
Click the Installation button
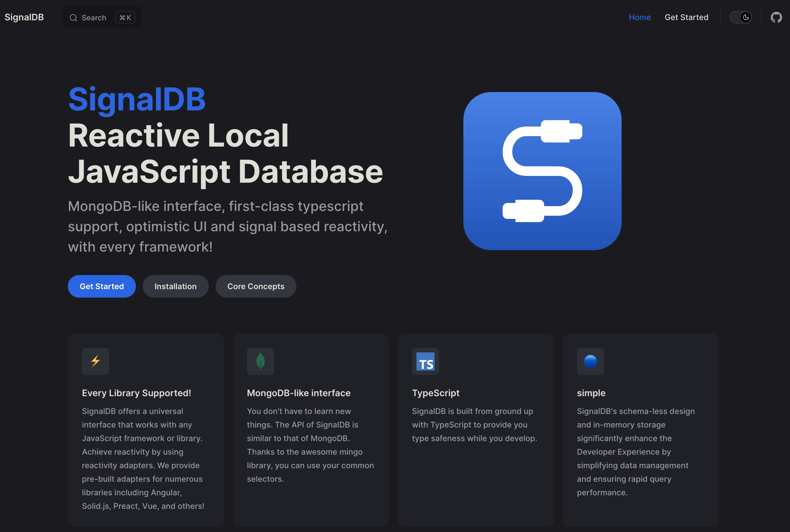pyautogui.click(x=175, y=286)
